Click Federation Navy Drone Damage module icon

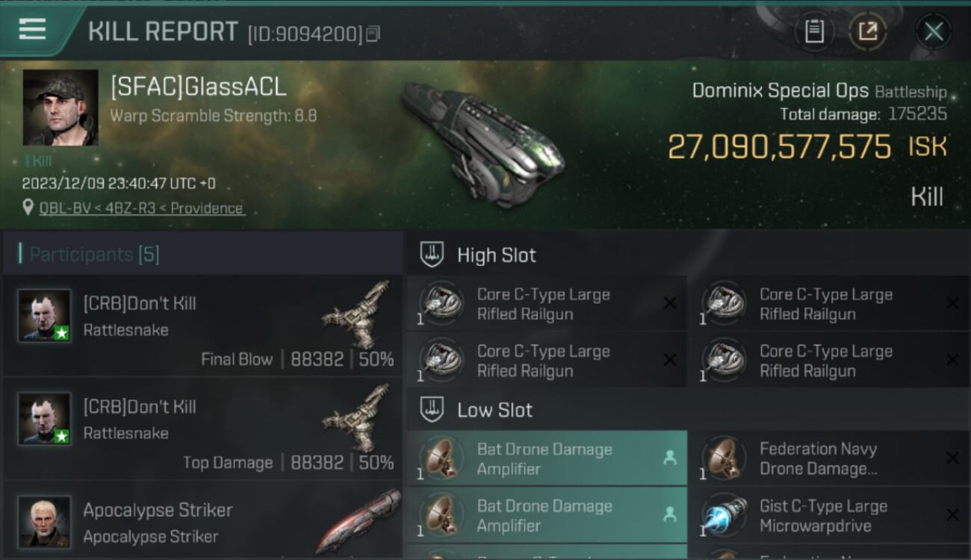click(724, 458)
